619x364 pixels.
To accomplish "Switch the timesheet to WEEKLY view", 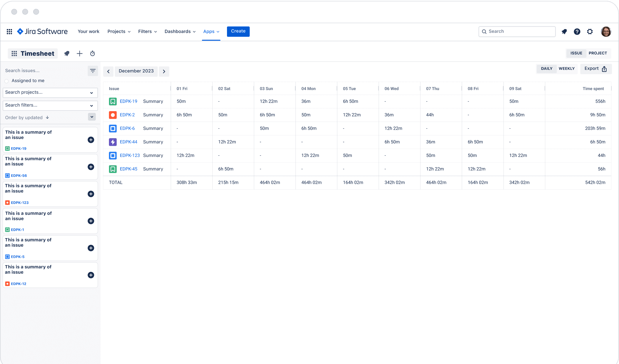I will [x=566, y=69].
